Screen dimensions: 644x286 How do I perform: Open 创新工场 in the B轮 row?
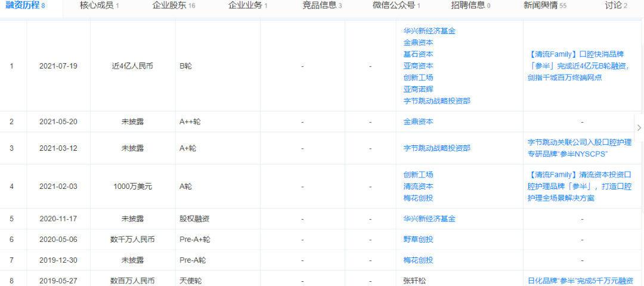(418, 77)
